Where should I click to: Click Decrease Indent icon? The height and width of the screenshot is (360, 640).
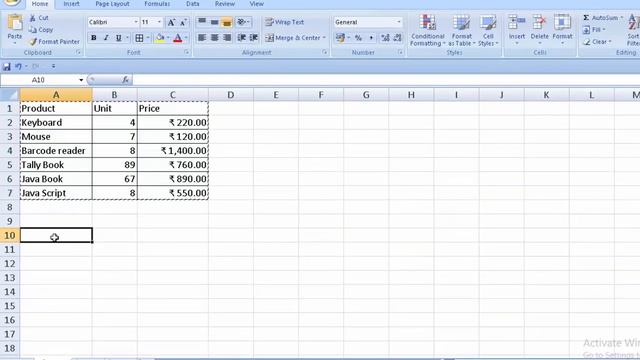241,38
